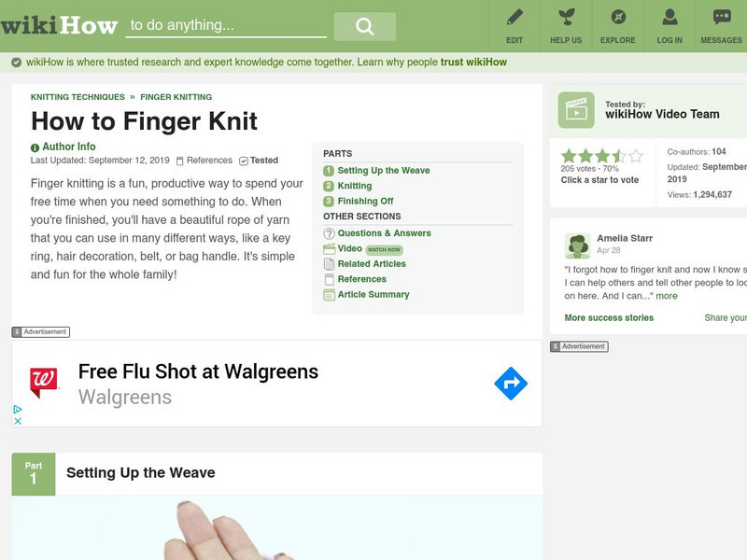The width and height of the screenshot is (747, 560).
Task: Click the Finger Knitting breadcrumb
Action: click(176, 97)
